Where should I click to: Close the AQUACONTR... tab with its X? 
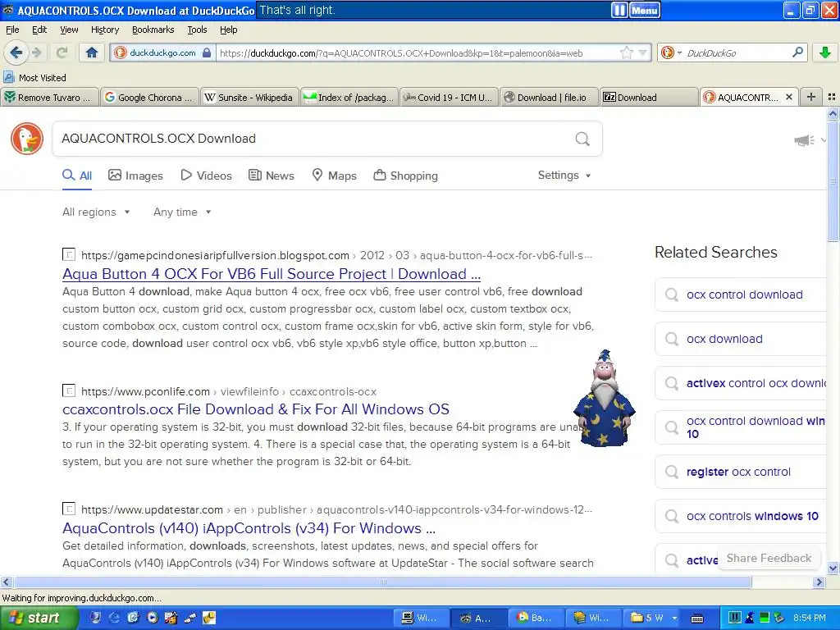point(788,97)
